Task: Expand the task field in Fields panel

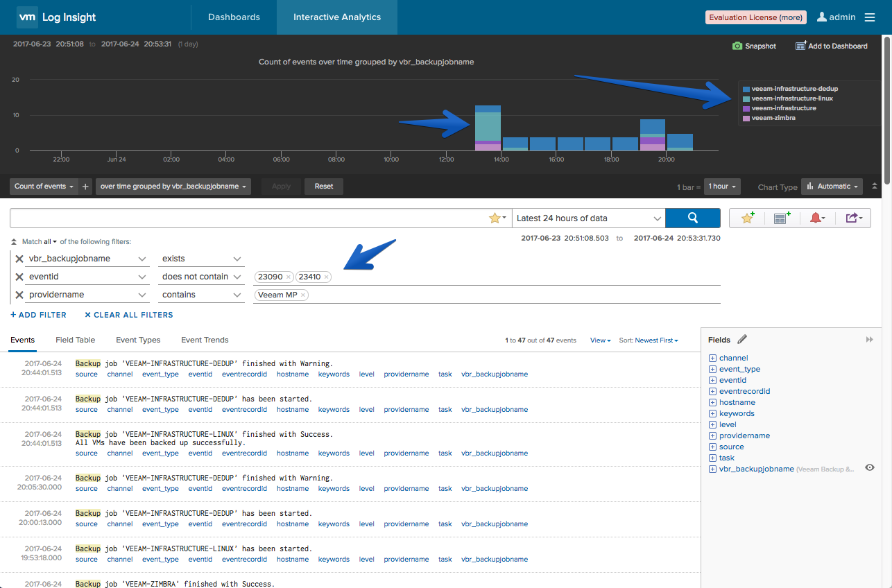Action: [712, 458]
